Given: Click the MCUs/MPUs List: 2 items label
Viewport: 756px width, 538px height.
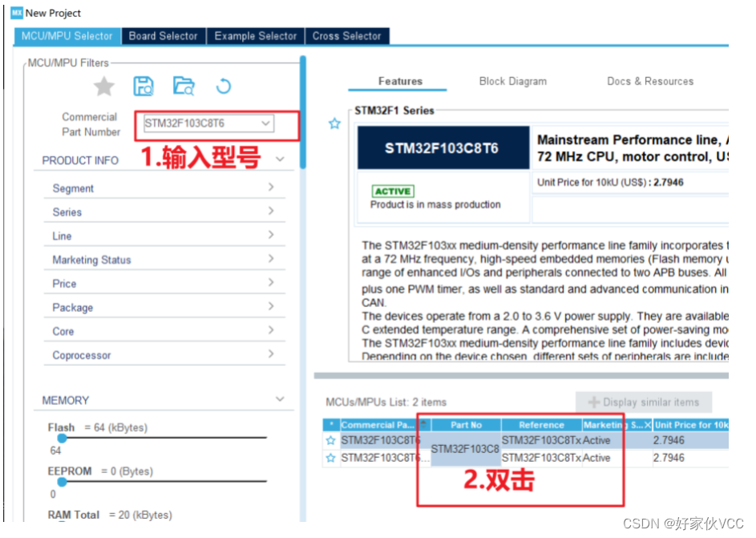Looking at the screenshot, I should point(386,402).
